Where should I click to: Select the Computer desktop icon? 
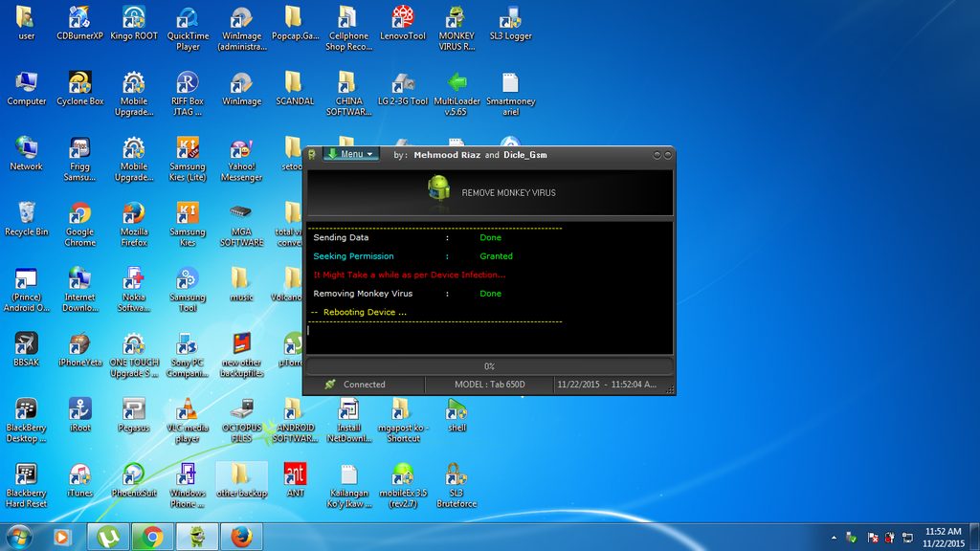(26, 88)
